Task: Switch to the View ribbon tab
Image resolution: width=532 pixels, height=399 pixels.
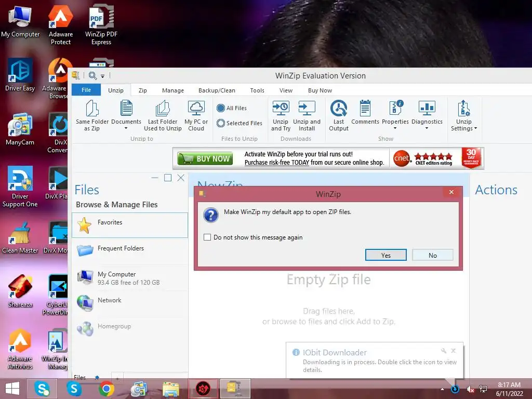Action: tap(286, 90)
